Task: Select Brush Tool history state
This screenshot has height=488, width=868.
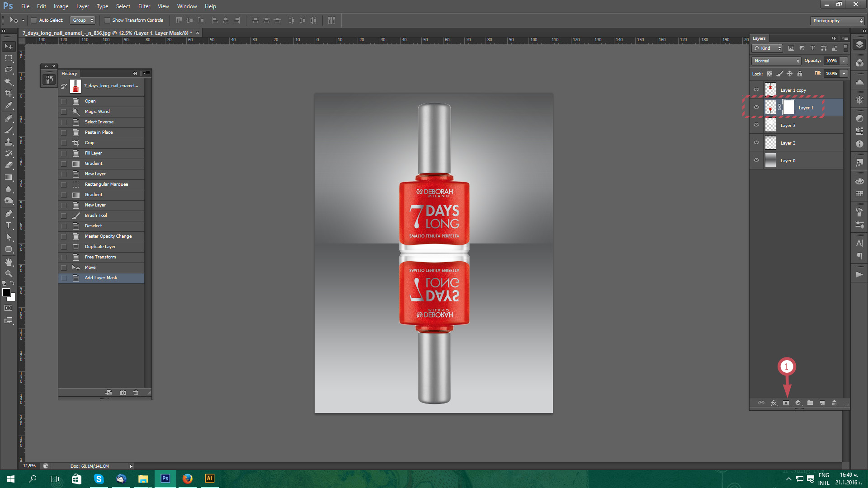Action: click(101, 216)
